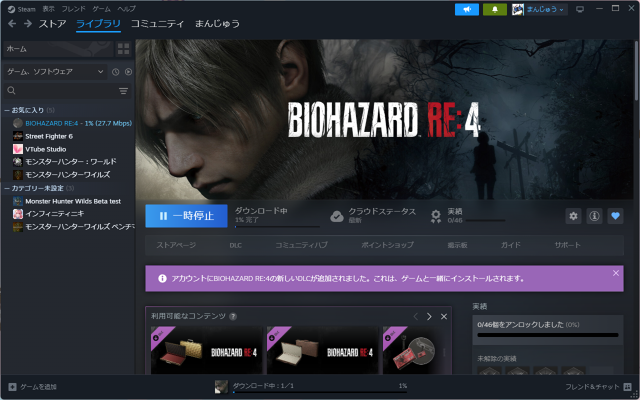Open the ゲーム menu
Image resolution: width=640 pixels, height=400 pixels.
[101, 9]
